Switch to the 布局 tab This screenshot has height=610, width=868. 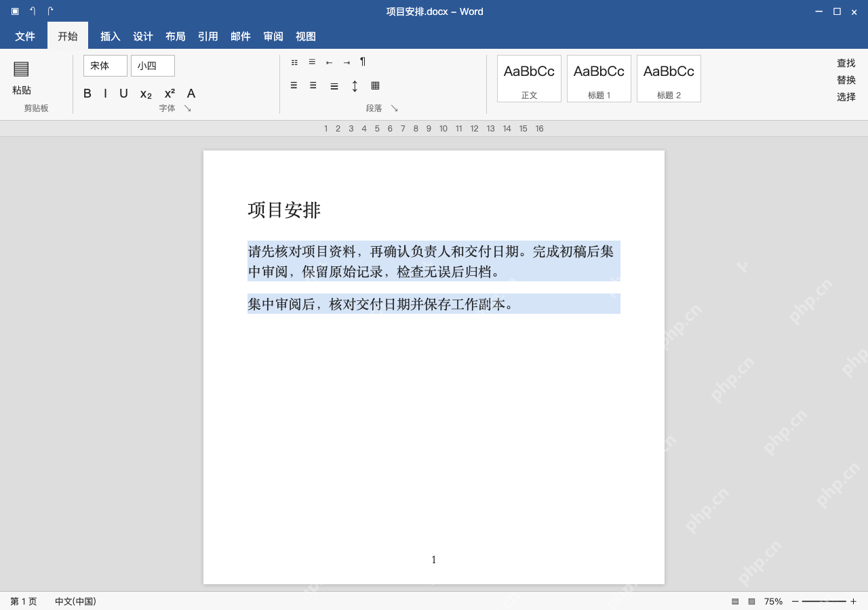pos(176,37)
